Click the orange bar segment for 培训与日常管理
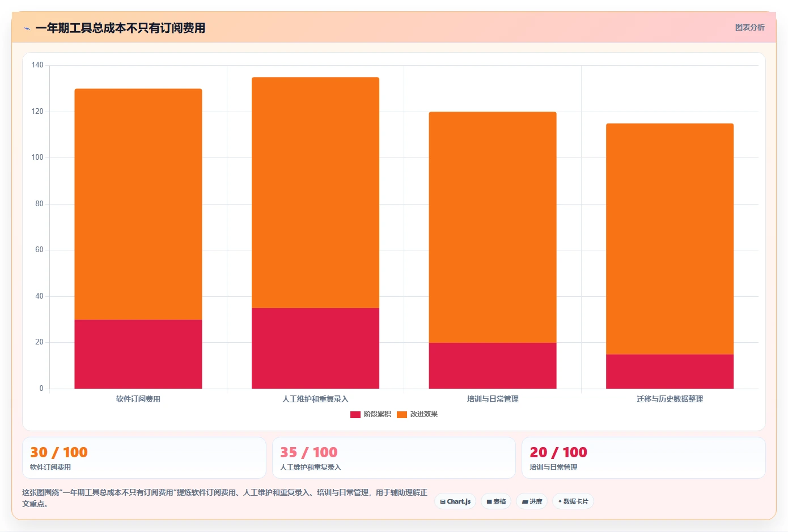The width and height of the screenshot is (788, 532). [493, 227]
